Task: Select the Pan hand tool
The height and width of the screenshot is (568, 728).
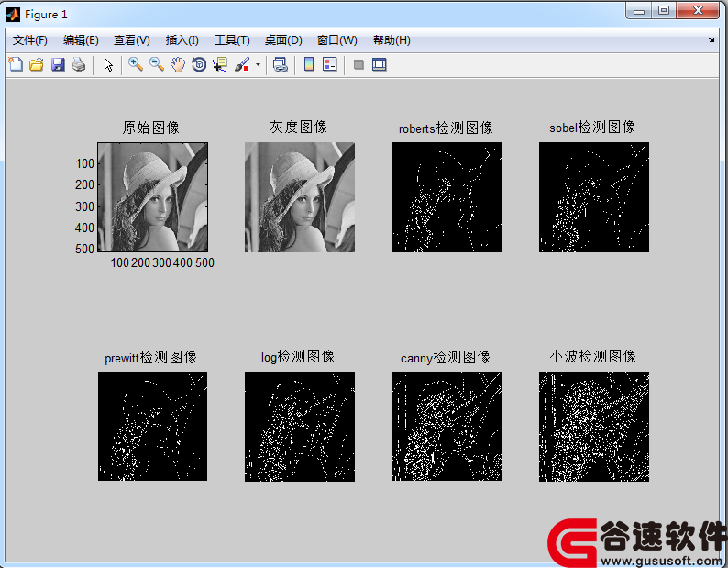Action: (178, 64)
